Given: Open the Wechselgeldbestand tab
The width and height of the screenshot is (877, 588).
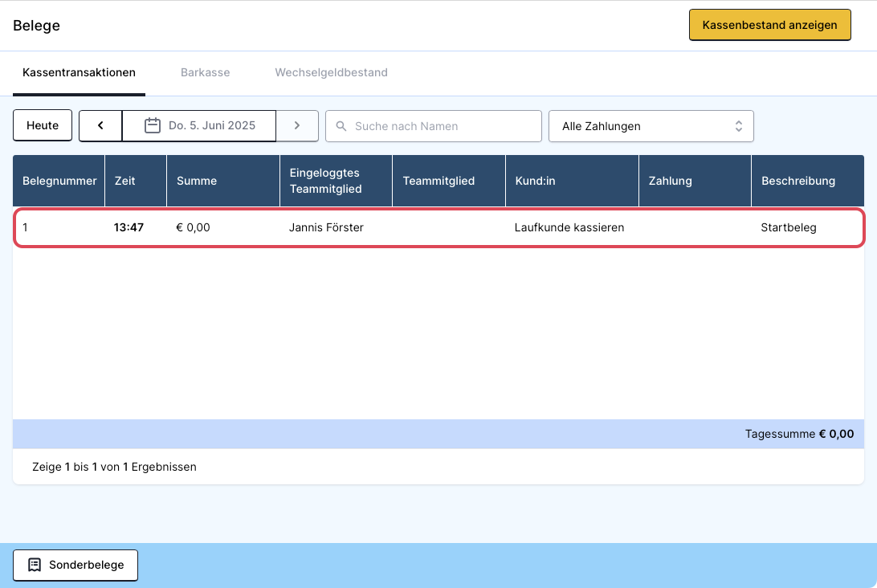Looking at the screenshot, I should (331, 73).
